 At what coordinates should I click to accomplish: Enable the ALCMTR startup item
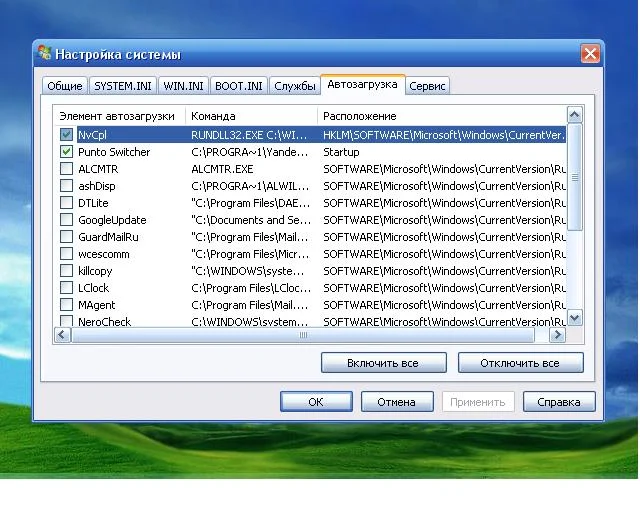click(66, 169)
